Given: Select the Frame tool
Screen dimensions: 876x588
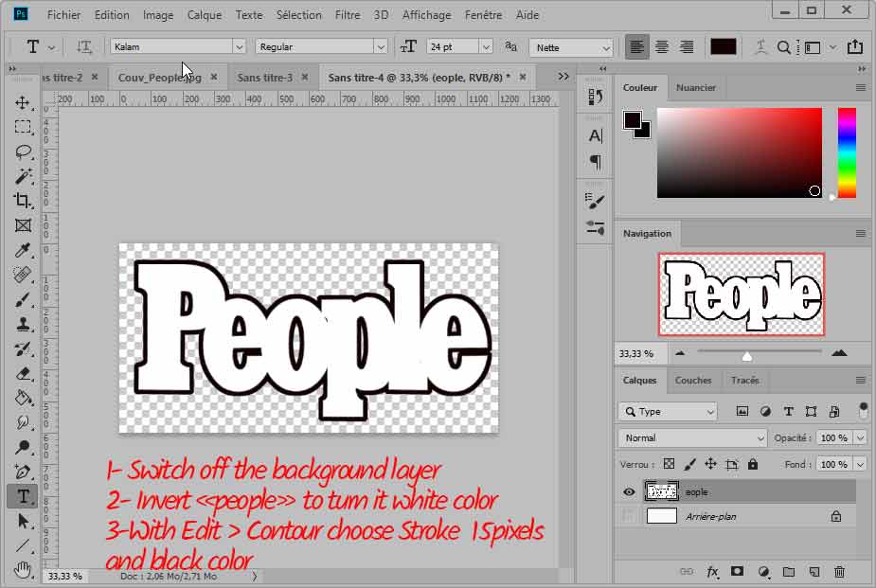Looking at the screenshot, I should [23, 225].
